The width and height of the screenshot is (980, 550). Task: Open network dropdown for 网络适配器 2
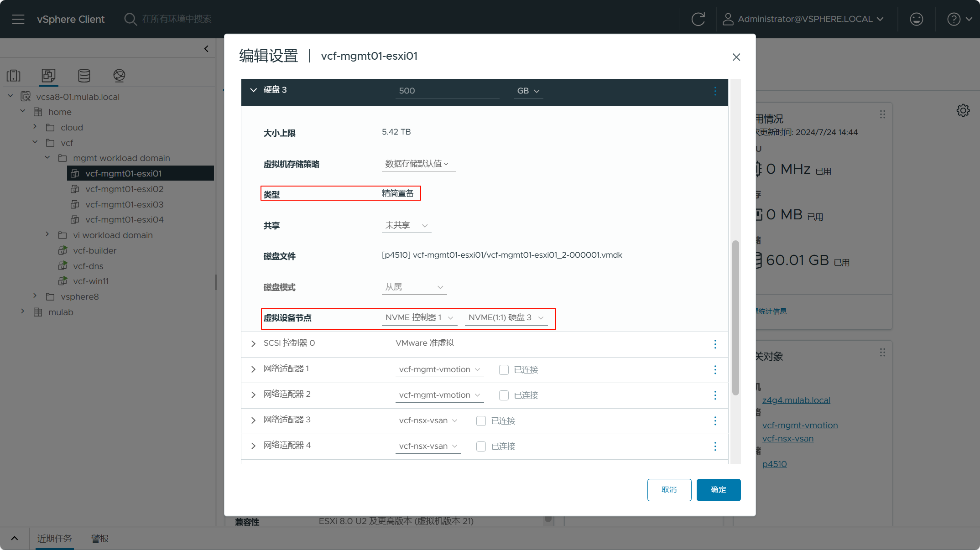click(439, 395)
